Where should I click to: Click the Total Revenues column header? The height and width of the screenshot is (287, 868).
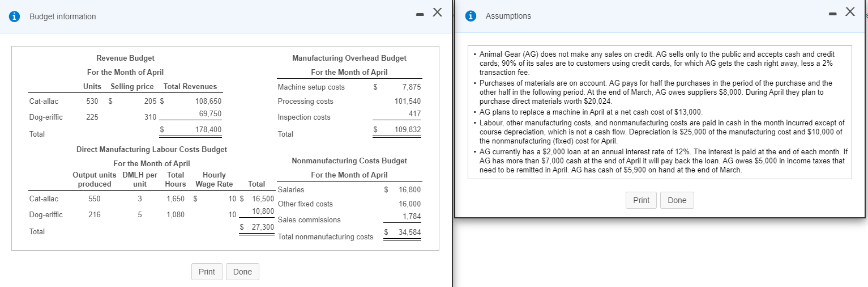point(190,86)
